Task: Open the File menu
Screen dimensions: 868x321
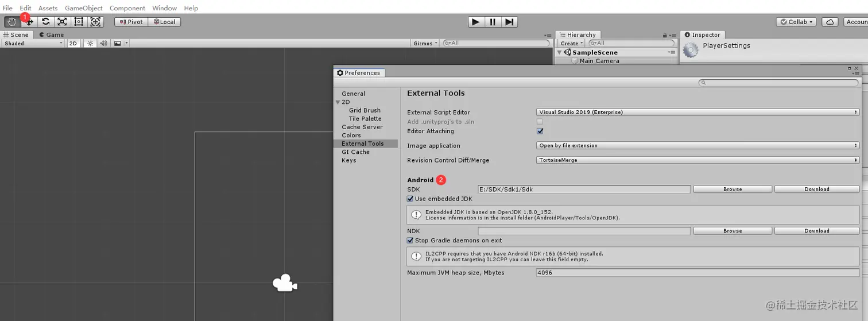Action: coord(7,8)
